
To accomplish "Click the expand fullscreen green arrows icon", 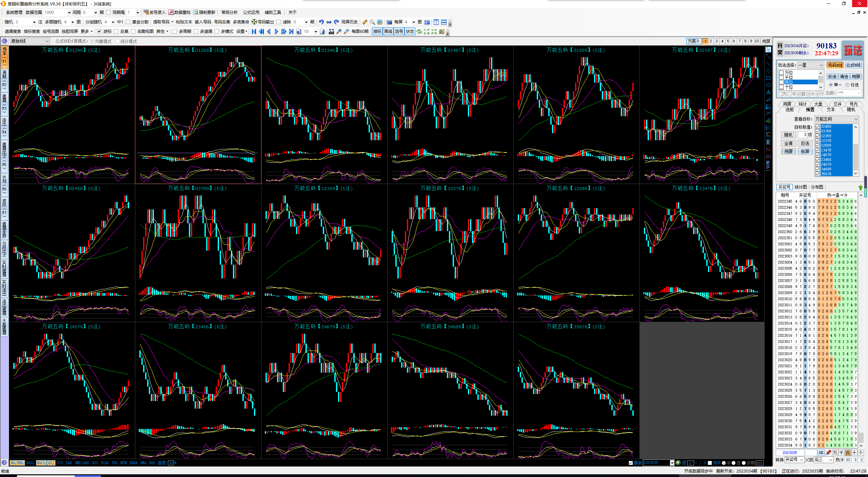I will (x=427, y=31).
